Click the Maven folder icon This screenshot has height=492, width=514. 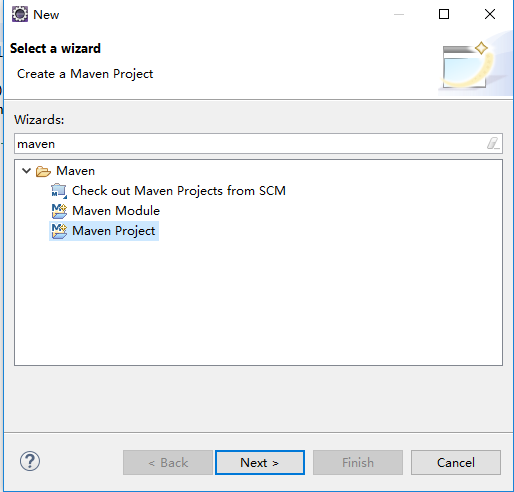click(43, 171)
